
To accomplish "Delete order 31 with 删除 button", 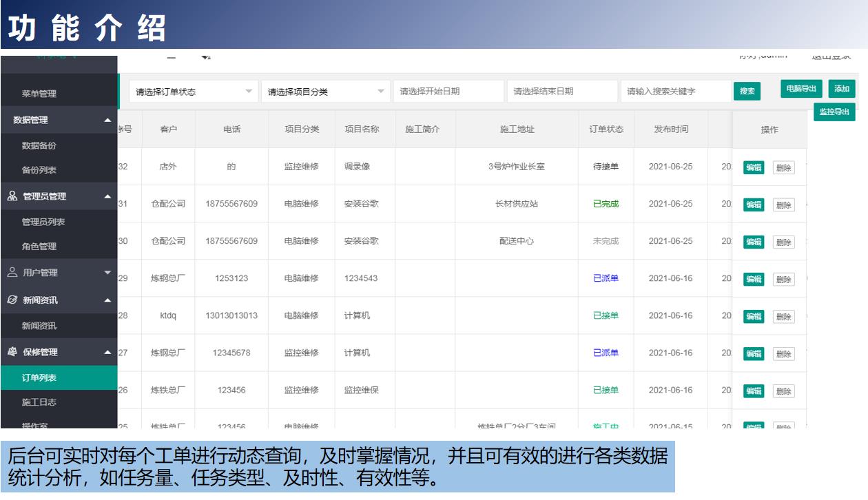I will (783, 205).
